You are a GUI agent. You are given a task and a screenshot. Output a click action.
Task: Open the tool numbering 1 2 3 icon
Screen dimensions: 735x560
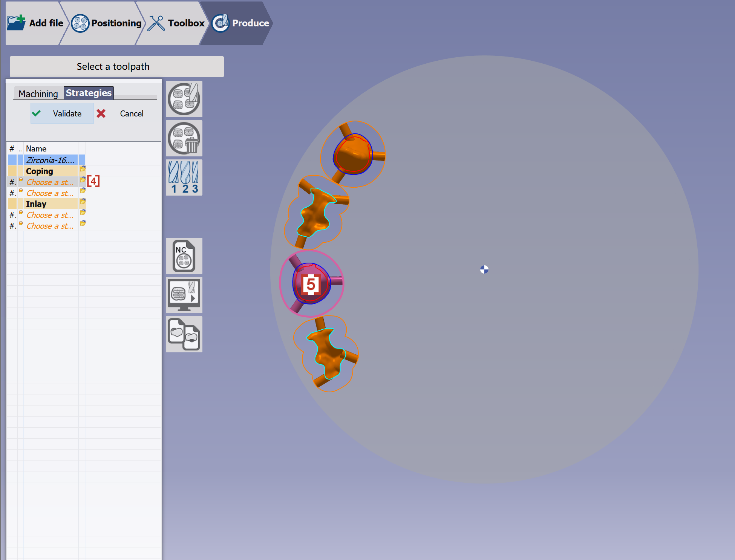(184, 177)
